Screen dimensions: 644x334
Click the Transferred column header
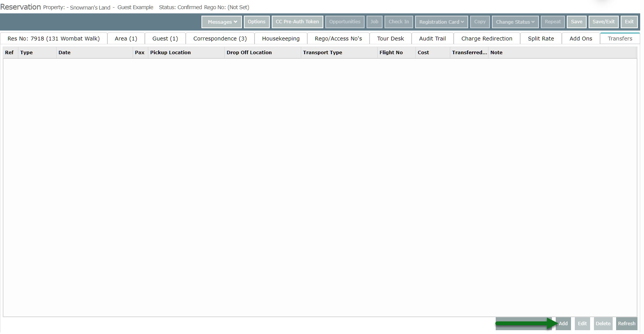click(x=469, y=53)
